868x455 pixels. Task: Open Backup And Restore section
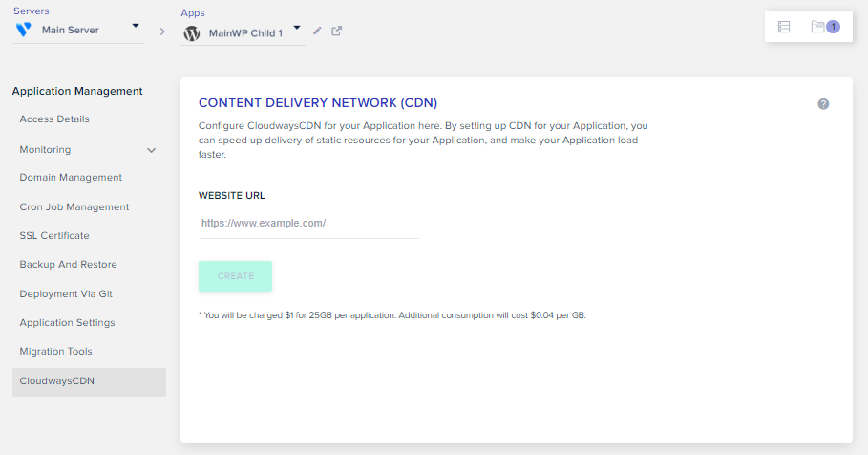tap(68, 265)
